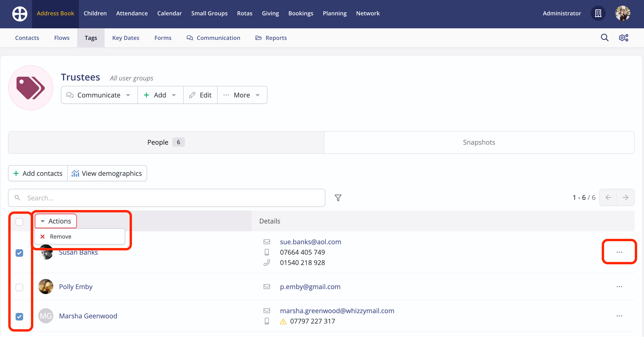Viewport: 644px width, 337px height.
Task: Select Remove from the Actions menu
Action: pyautogui.click(x=60, y=236)
